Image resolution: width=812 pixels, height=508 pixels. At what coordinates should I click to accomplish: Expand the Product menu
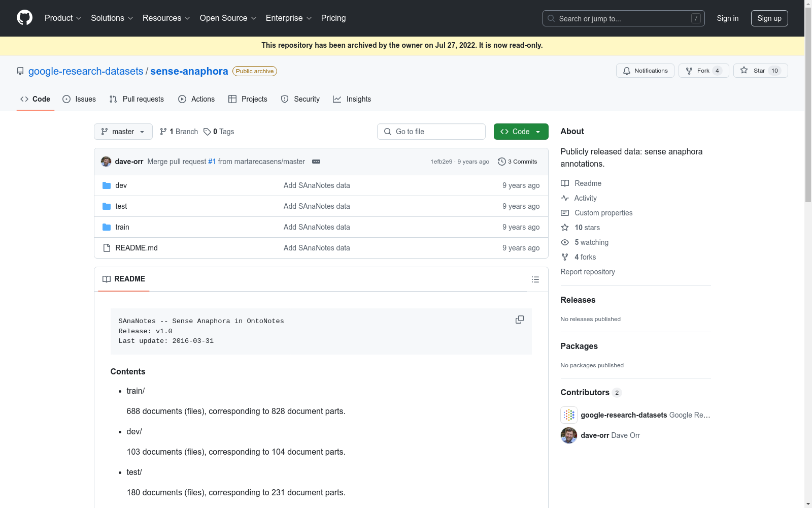pos(63,18)
